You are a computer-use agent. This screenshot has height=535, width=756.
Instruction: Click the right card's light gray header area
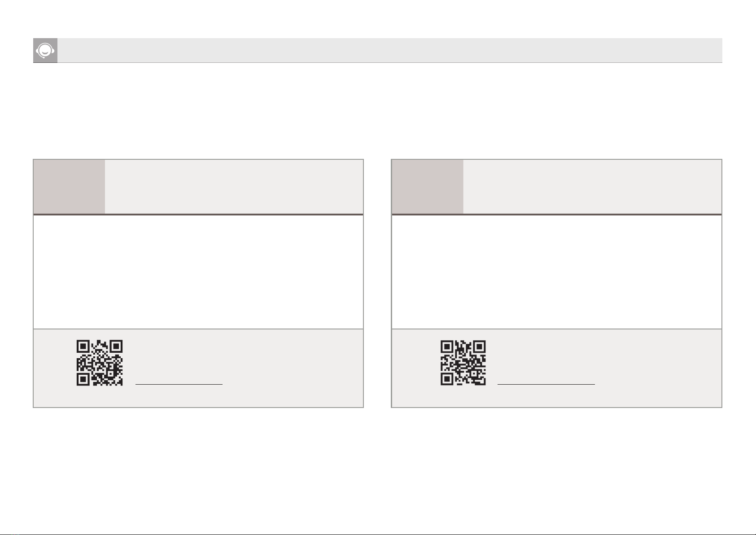tap(592, 186)
